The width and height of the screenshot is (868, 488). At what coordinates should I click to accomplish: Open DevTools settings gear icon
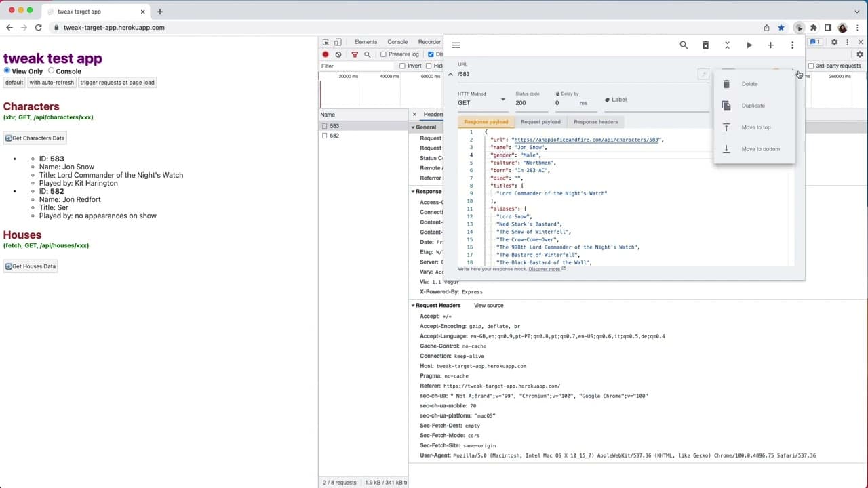click(834, 42)
